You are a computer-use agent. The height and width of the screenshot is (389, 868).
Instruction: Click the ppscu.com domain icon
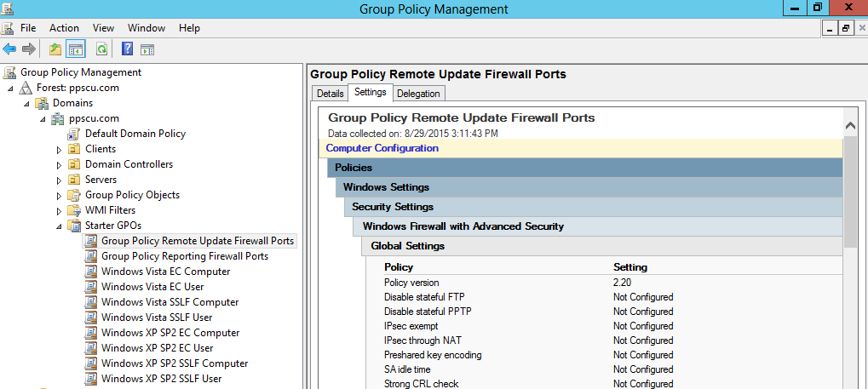58,118
